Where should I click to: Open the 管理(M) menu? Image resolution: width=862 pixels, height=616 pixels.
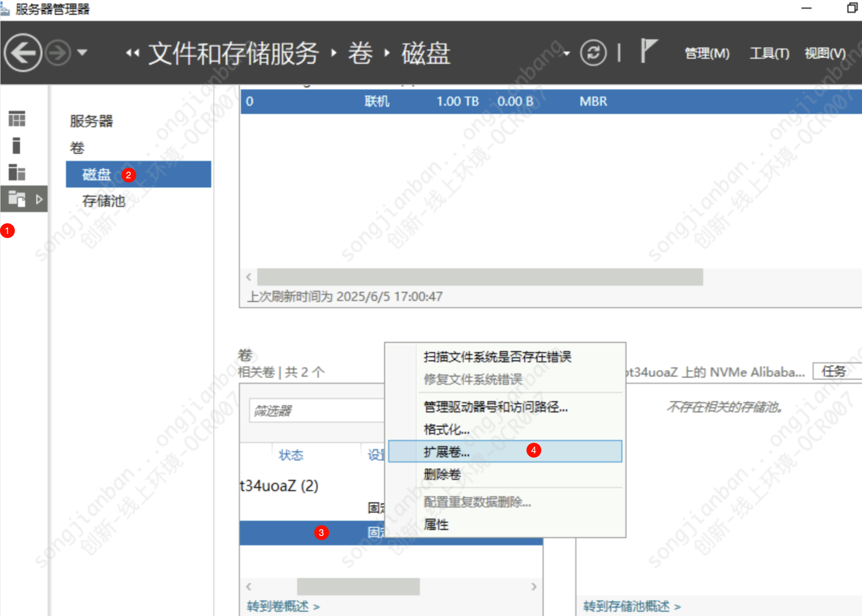[706, 53]
